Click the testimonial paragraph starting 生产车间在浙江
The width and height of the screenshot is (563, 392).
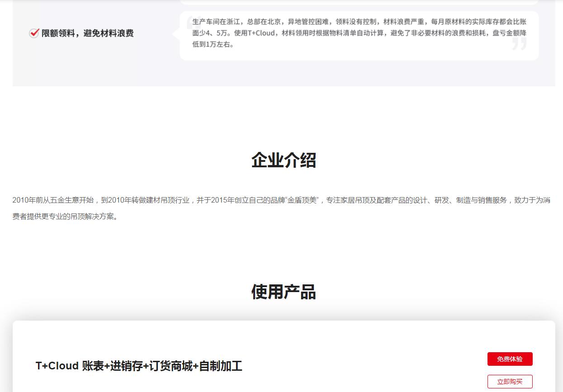359,33
